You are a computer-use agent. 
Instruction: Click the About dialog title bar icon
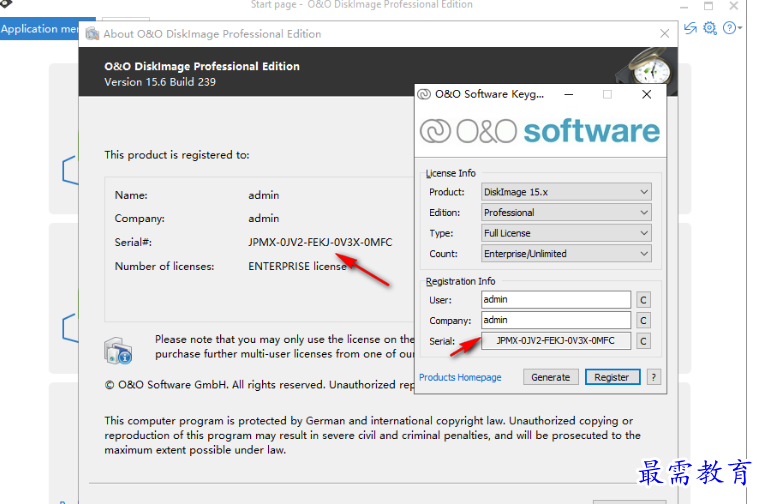coord(92,33)
